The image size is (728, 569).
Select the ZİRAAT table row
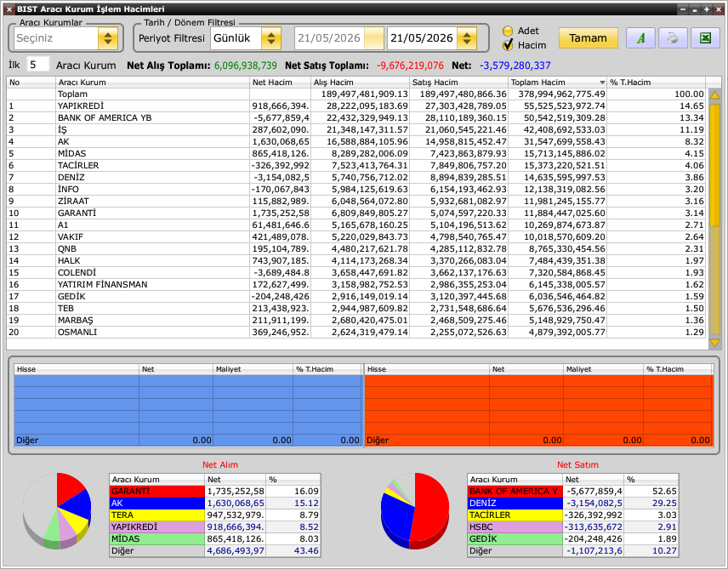pos(356,201)
